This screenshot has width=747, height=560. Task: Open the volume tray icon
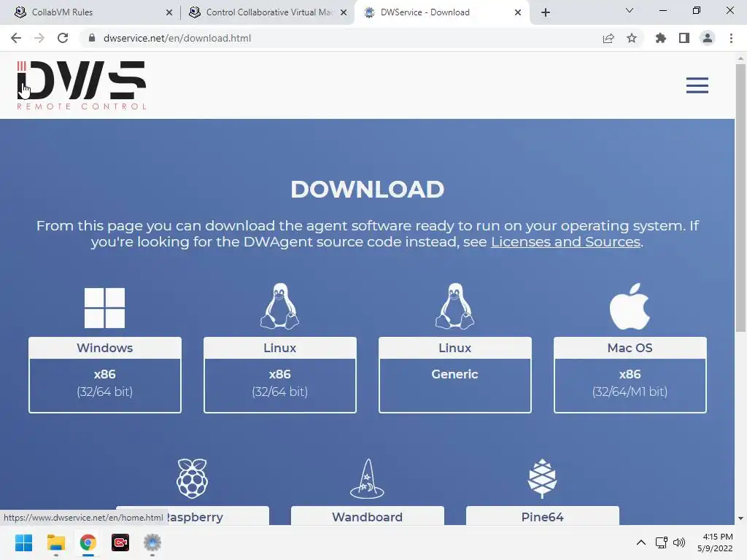coord(679,542)
